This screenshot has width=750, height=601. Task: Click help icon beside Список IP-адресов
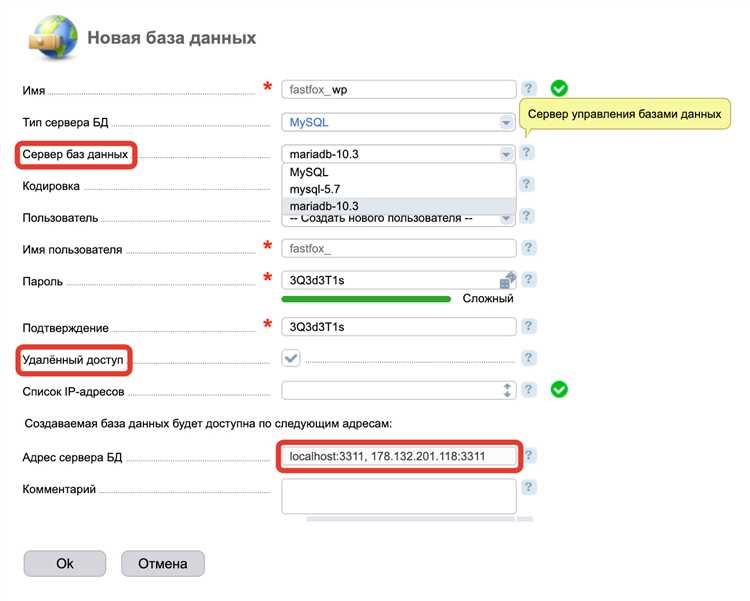(528, 390)
